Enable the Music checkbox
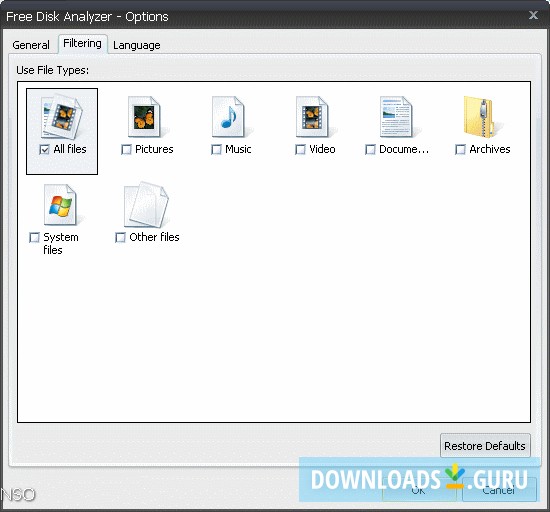550x512 pixels. pos(216,150)
